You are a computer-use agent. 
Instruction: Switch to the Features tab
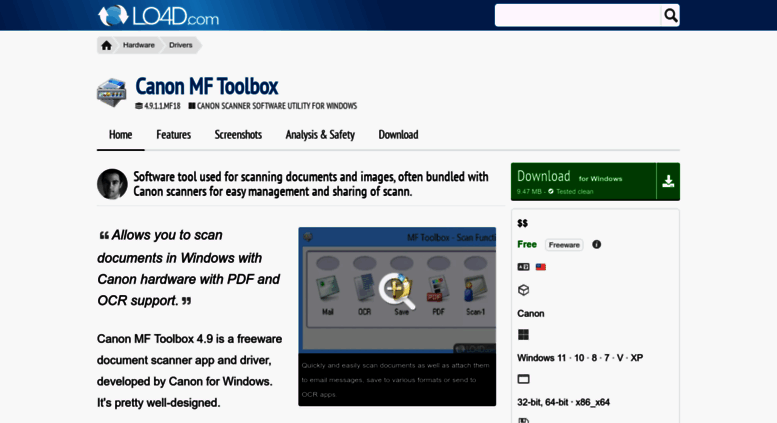[173, 135]
